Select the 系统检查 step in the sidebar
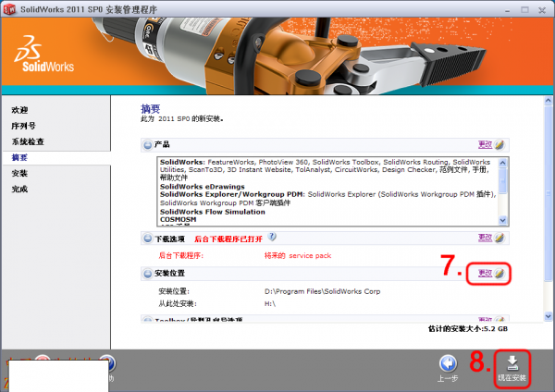The height and width of the screenshot is (392, 555). click(28, 141)
